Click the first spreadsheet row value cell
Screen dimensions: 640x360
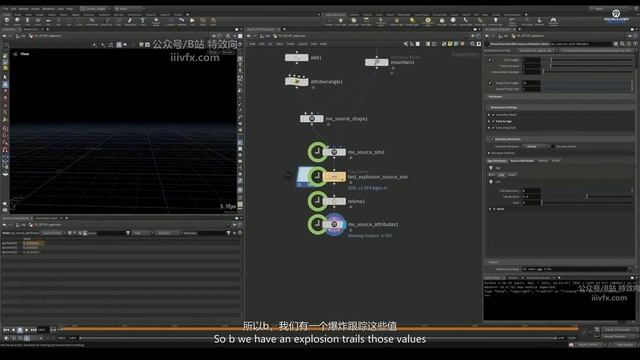(33, 243)
